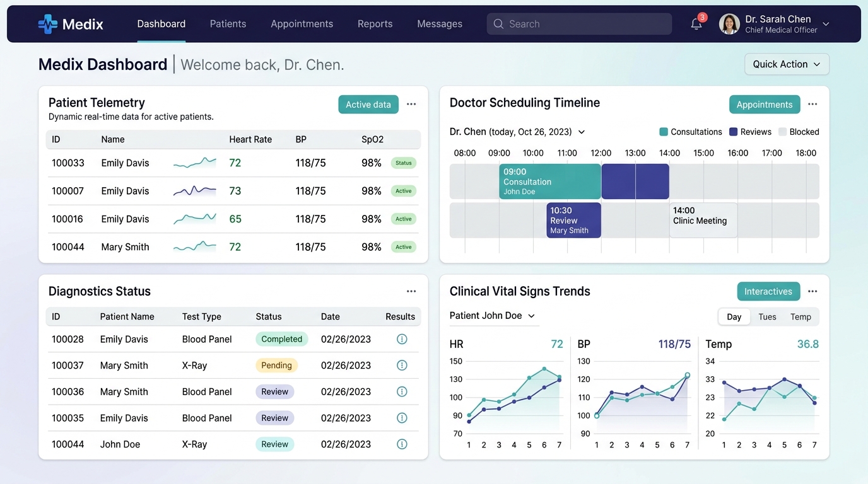Open Diagnostics Status three-dot menu
Screen dimensions: 868x484
point(411,291)
